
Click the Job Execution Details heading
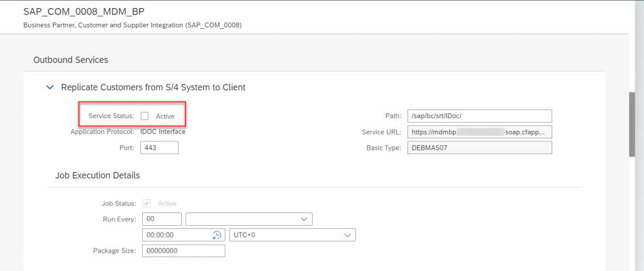97,175
